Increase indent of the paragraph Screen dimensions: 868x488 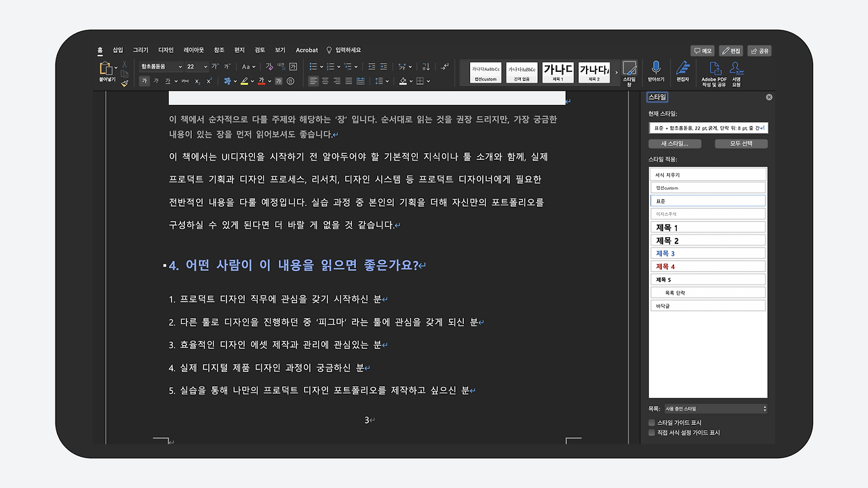(x=384, y=66)
